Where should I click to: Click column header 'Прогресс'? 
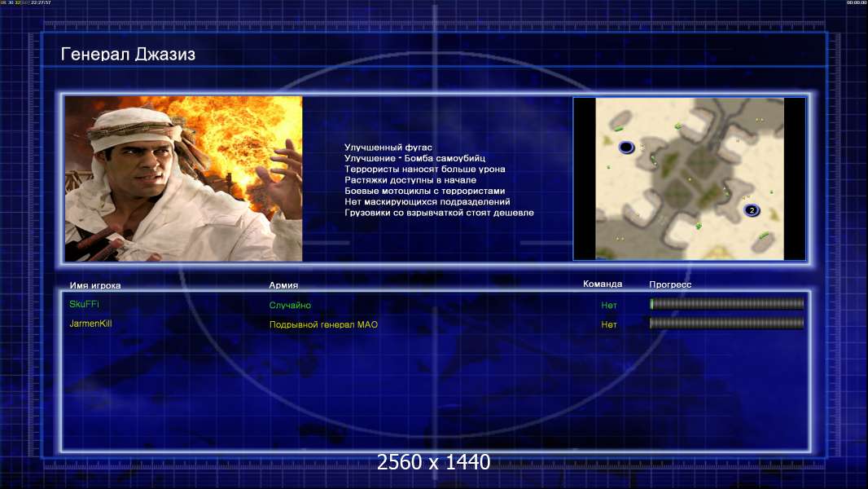point(670,284)
